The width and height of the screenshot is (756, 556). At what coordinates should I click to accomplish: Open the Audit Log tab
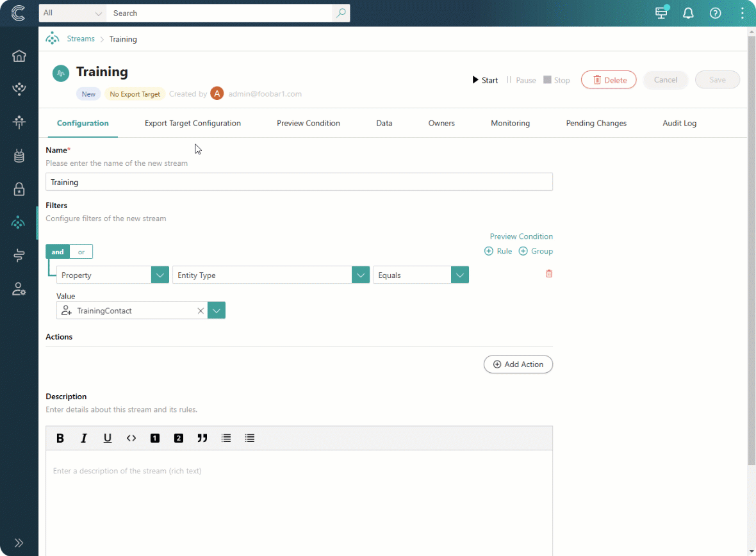click(x=679, y=123)
